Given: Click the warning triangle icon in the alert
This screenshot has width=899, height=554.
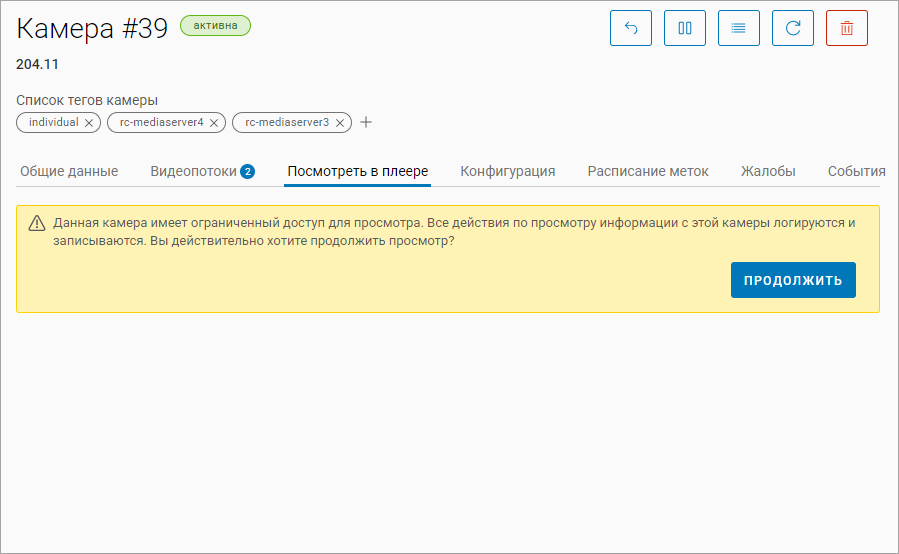Looking at the screenshot, I should coord(37,223).
